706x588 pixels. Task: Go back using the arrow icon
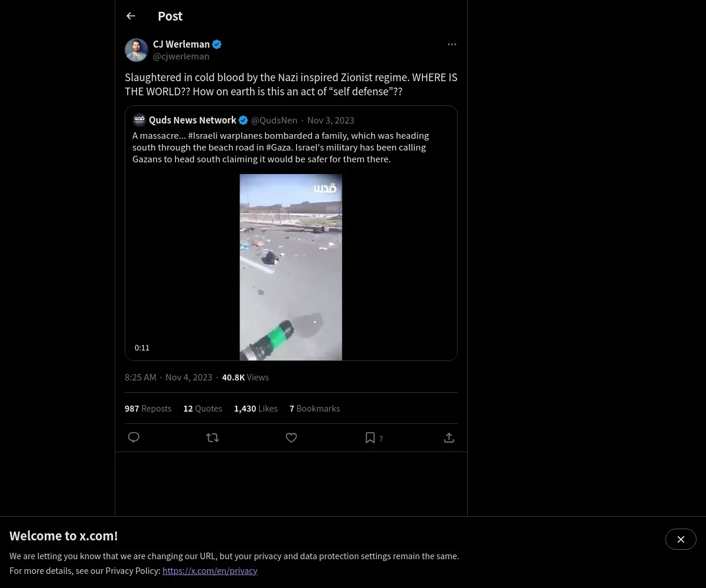[x=131, y=16]
